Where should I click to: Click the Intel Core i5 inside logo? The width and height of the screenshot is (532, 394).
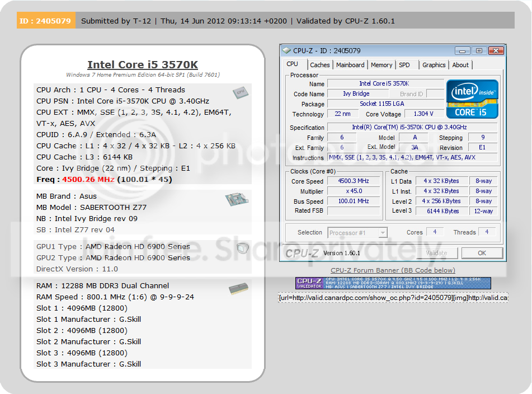472,98
